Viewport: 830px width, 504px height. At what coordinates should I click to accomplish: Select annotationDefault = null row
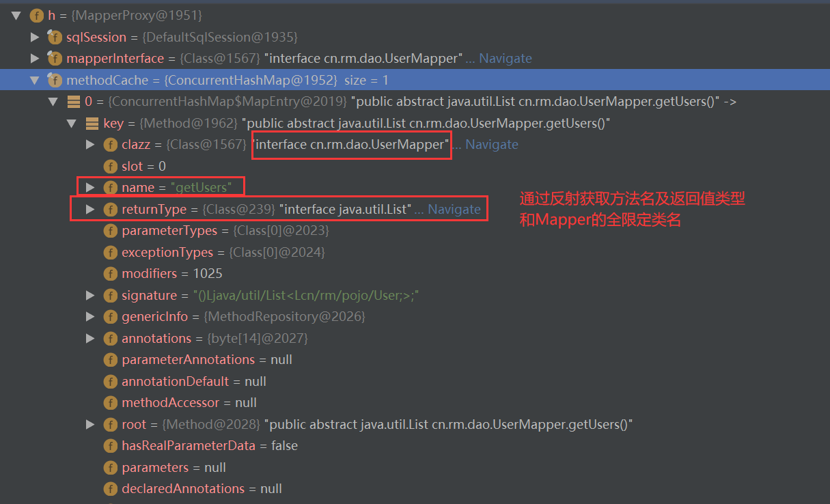coord(415,381)
